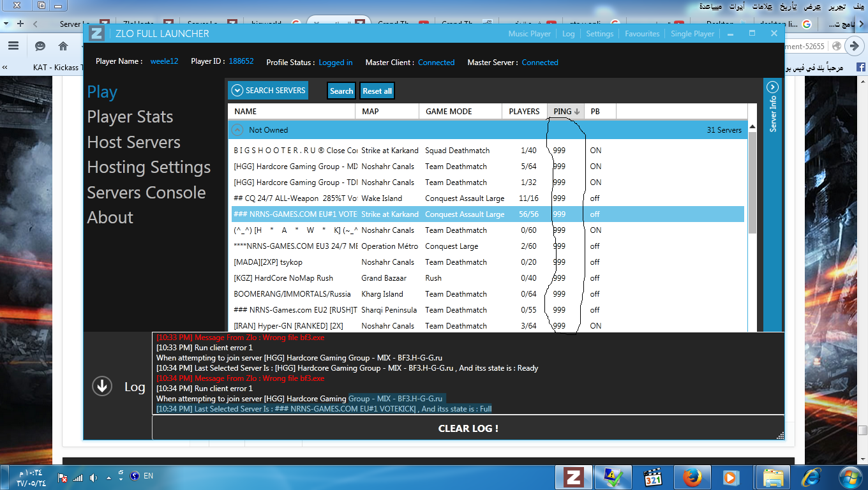Select [MADA][2XP] tsykop server
Image resolution: width=868 pixels, height=490 pixels.
486,262
